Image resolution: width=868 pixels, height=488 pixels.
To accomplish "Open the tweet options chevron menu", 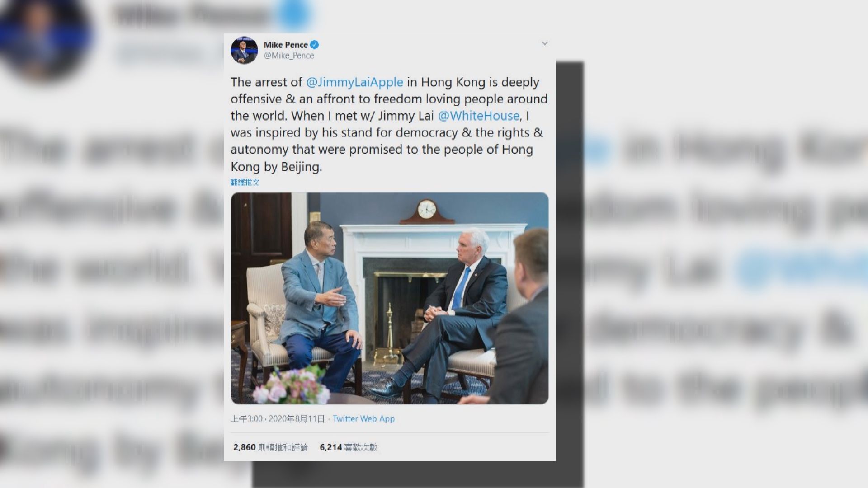I will (545, 43).
